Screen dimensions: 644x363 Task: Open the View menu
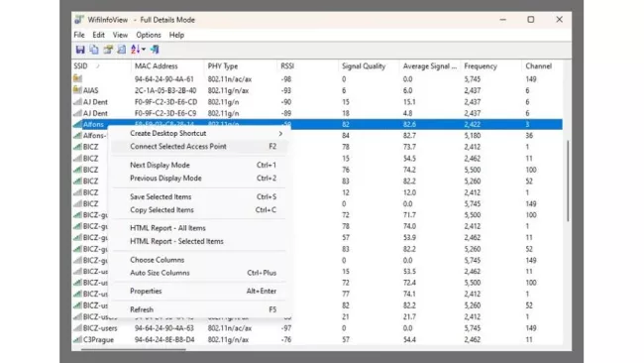[x=120, y=35]
